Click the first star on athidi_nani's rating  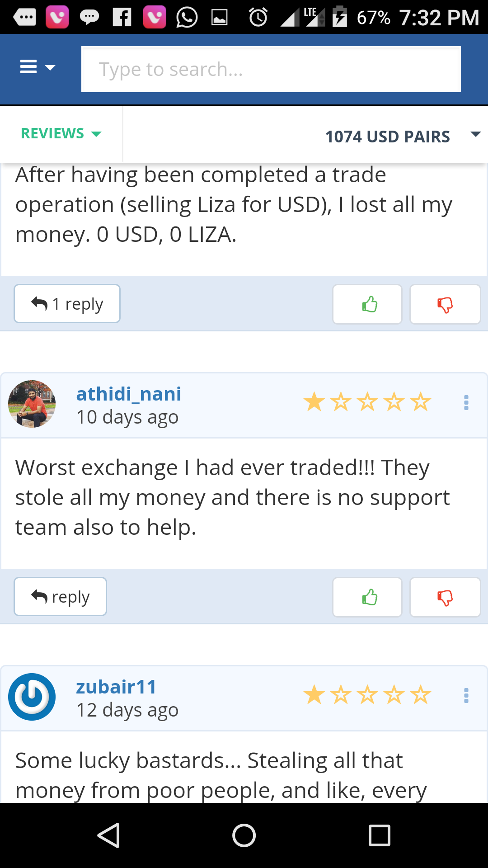coord(314,402)
